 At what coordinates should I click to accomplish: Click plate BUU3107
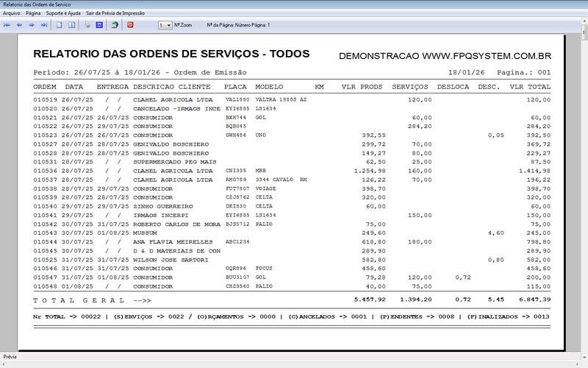click(x=237, y=277)
